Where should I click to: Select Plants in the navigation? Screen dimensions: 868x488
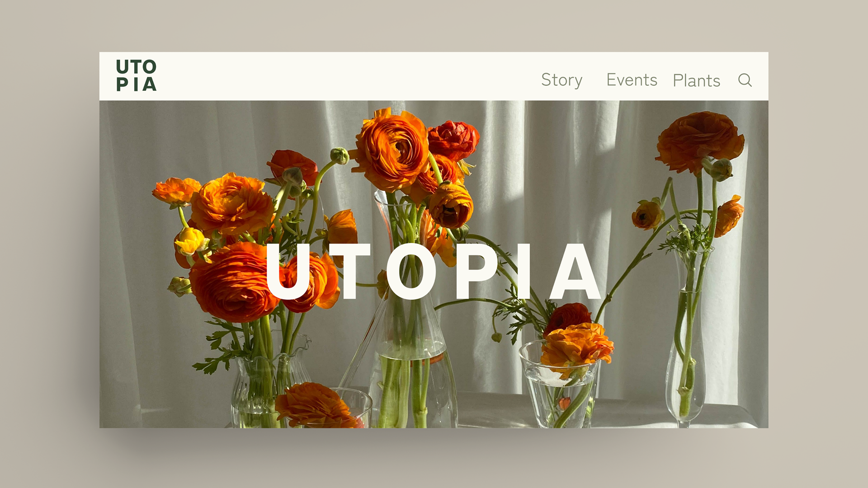point(696,80)
